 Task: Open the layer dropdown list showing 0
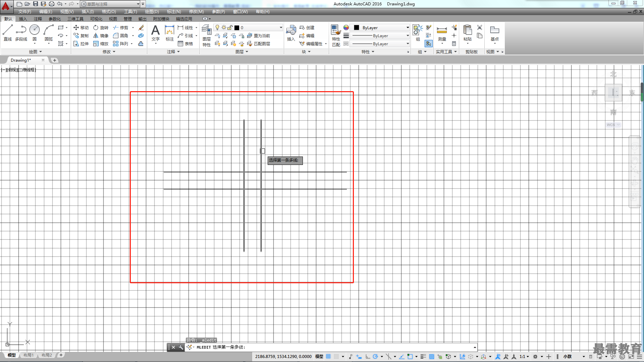pos(248,27)
